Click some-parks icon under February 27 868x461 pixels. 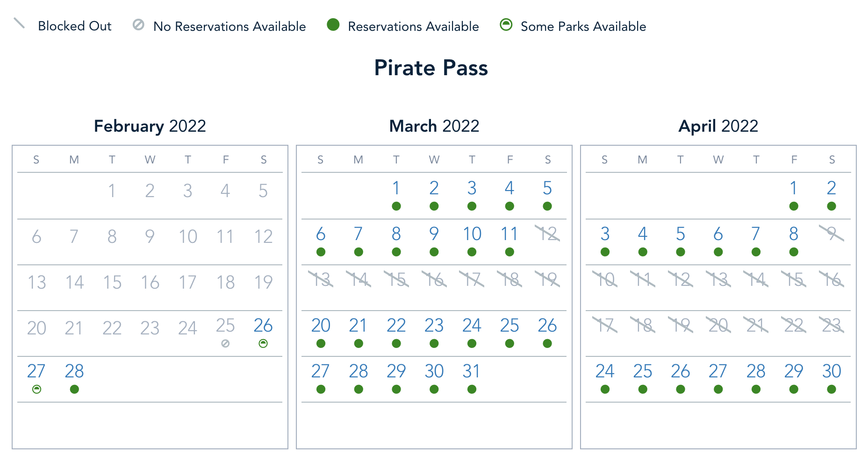pos(36,390)
